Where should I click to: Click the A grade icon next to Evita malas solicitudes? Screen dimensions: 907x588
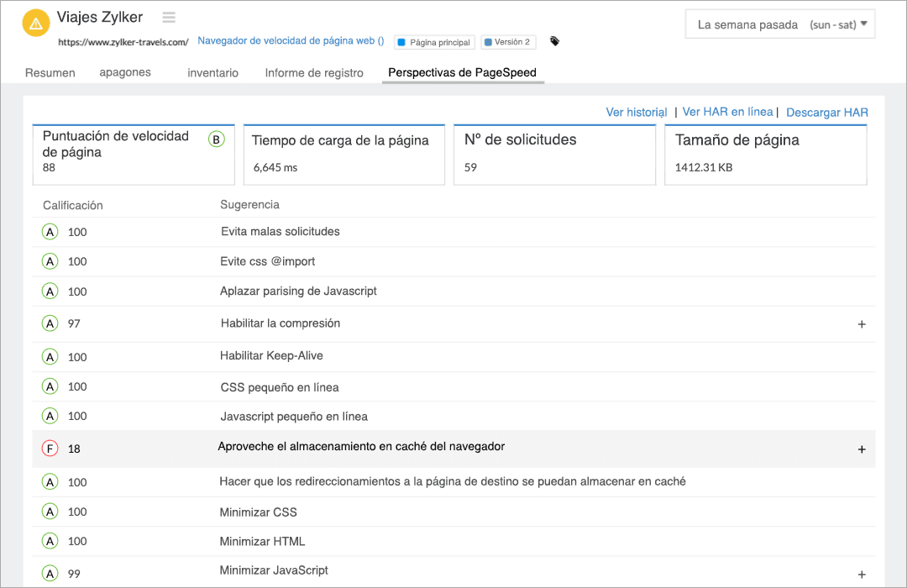coord(50,231)
